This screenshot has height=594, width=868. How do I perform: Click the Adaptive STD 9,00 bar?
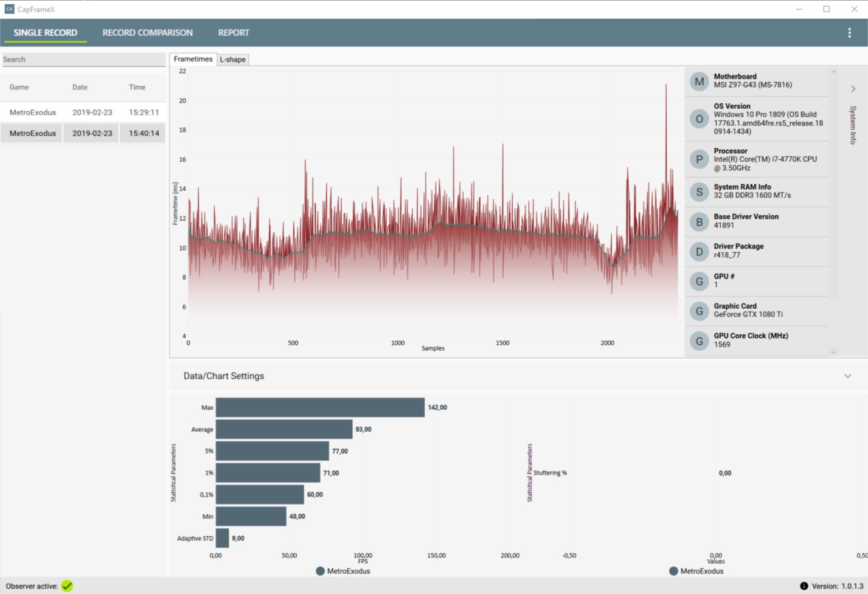pyautogui.click(x=223, y=538)
